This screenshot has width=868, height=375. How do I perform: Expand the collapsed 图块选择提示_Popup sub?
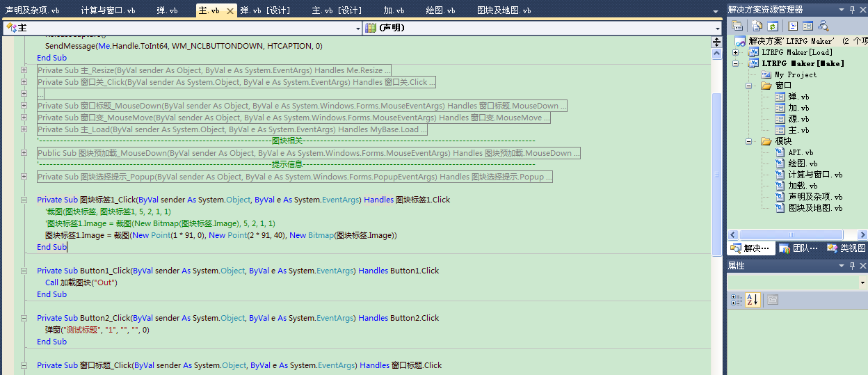(x=24, y=177)
